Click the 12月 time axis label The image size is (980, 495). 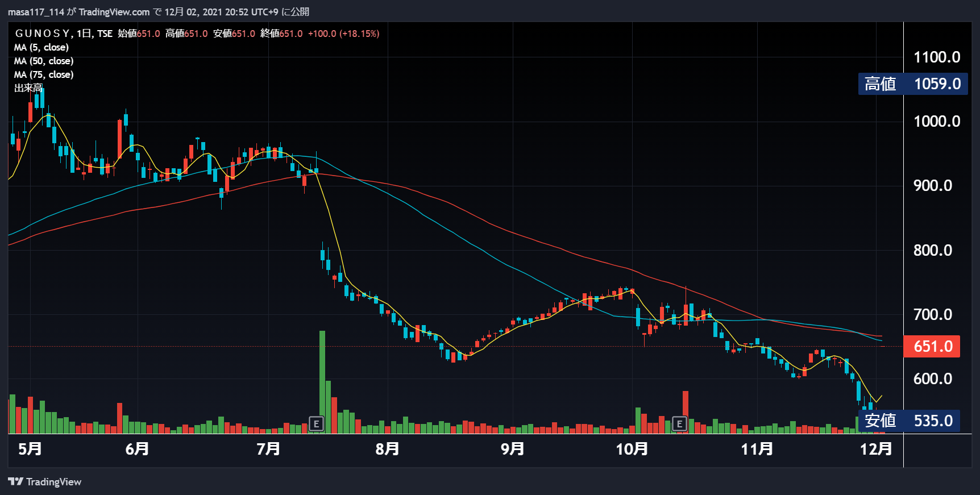[x=876, y=449]
